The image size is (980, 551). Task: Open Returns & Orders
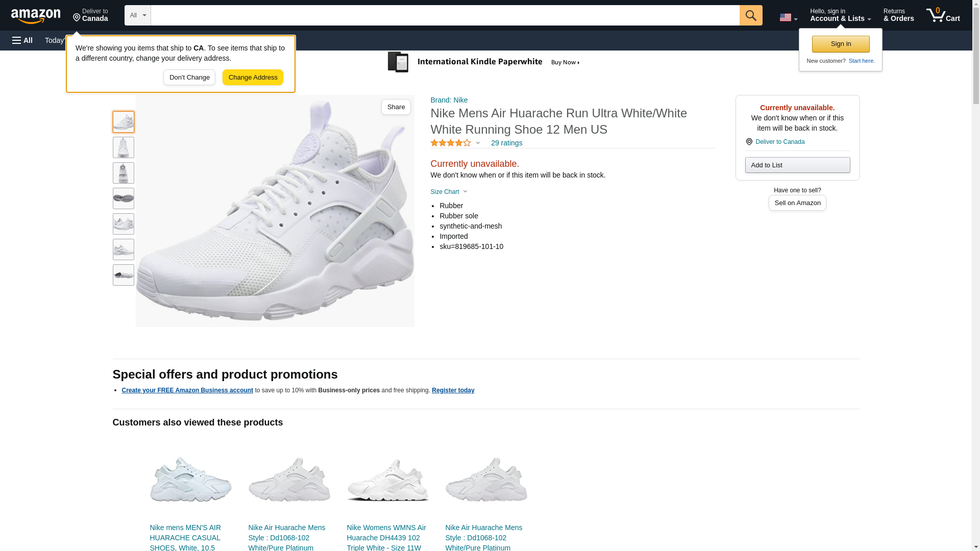click(898, 15)
